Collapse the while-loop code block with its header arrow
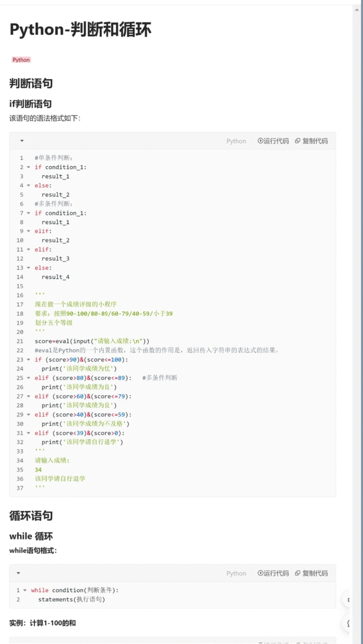The image size is (363, 644). click(18, 573)
